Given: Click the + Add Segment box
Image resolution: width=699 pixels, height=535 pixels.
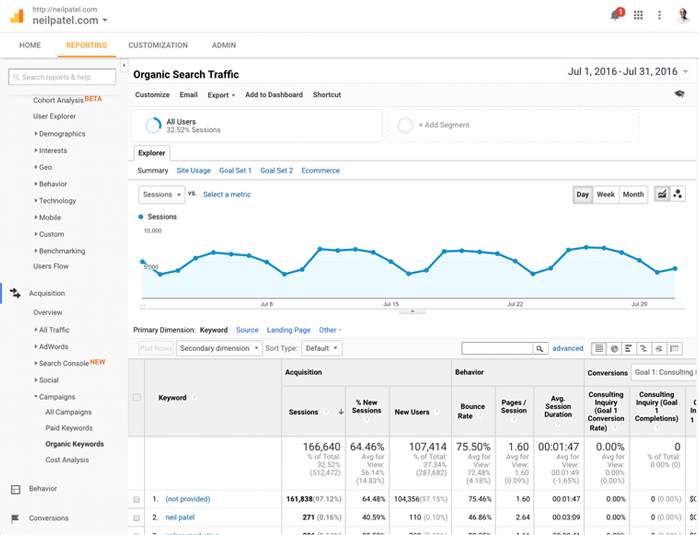Looking at the screenshot, I should (513, 125).
